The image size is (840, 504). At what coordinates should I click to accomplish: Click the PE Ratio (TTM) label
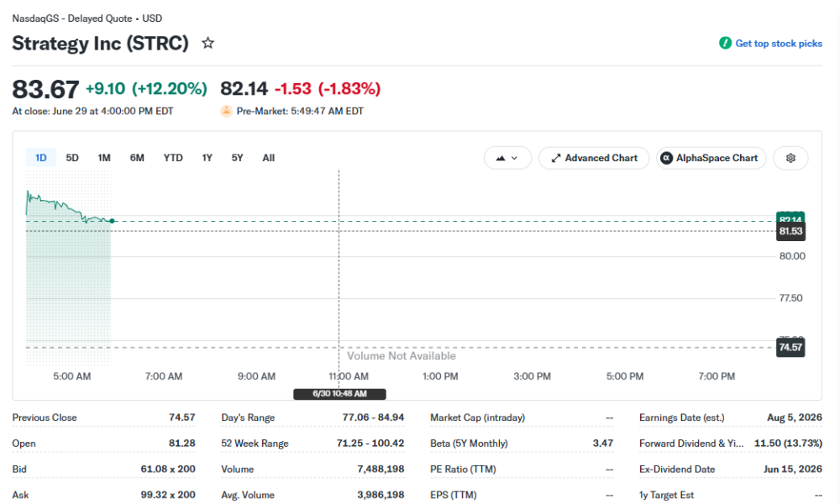coord(463,470)
